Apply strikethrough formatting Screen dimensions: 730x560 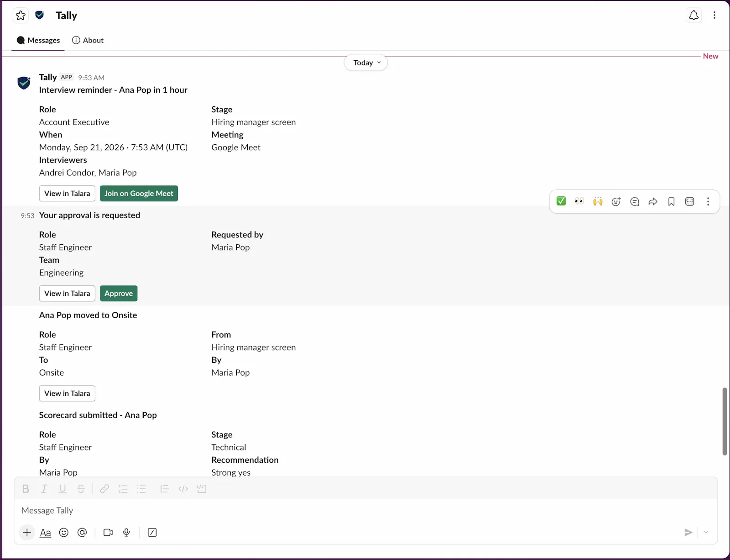tap(81, 489)
